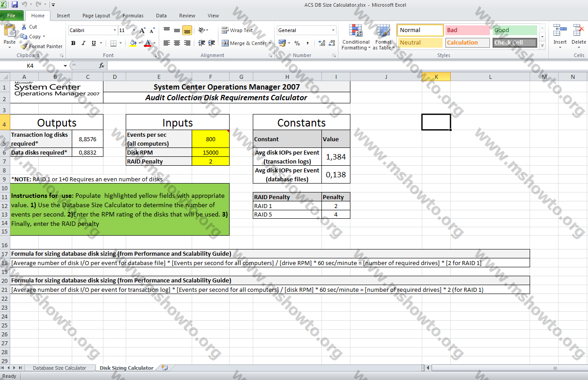Activate Format Painter
This screenshot has width=588, height=380.
click(41, 46)
